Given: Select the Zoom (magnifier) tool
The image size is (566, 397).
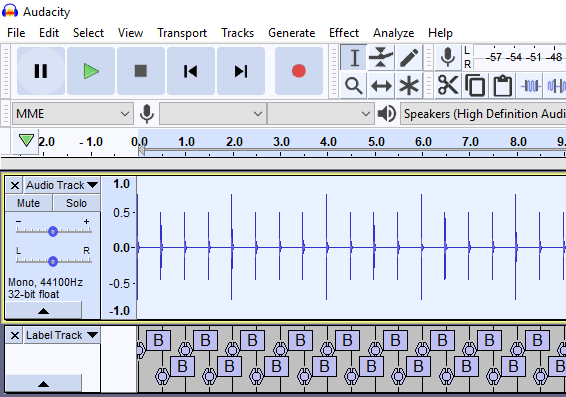Looking at the screenshot, I should (x=354, y=86).
